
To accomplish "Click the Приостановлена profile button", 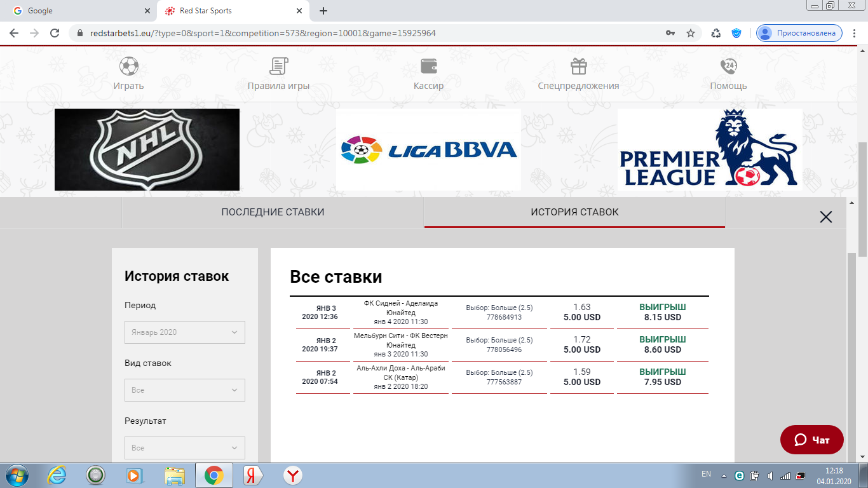I will point(799,33).
